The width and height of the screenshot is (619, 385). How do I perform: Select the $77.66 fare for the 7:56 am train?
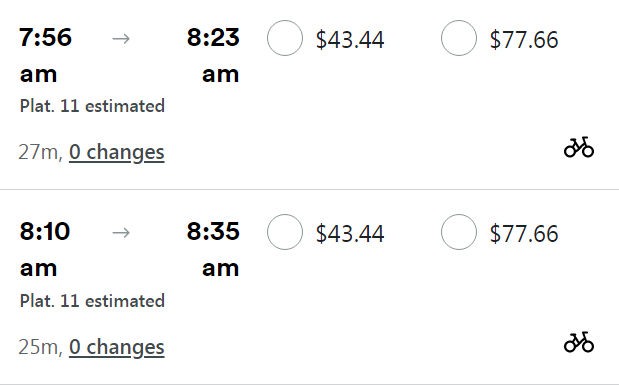point(459,38)
